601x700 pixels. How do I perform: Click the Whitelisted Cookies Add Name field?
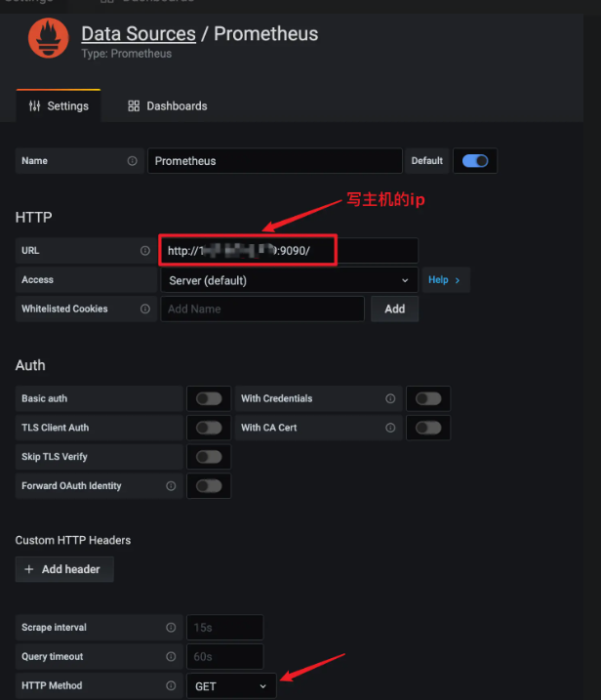(262, 309)
